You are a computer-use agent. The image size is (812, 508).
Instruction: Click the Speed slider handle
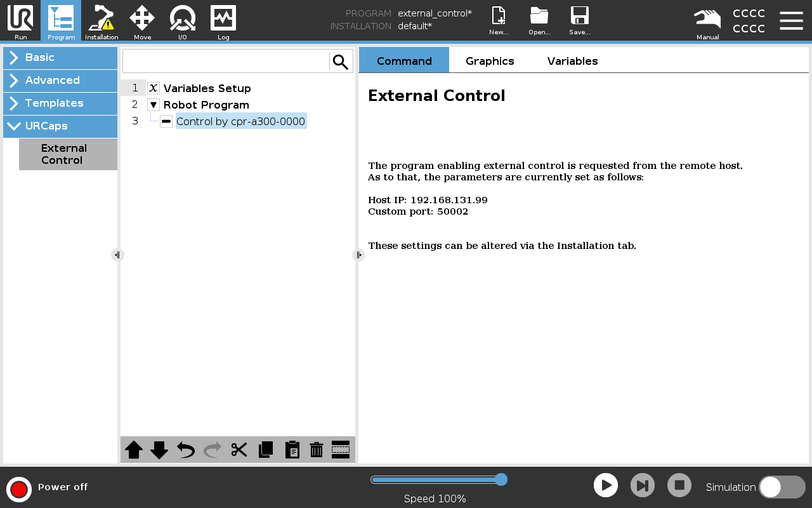(x=501, y=479)
